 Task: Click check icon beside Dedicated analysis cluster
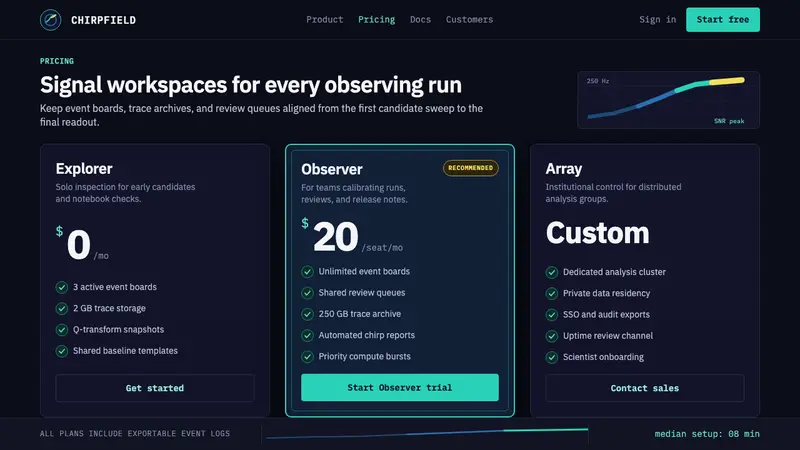pyautogui.click(x=552, y=272)
